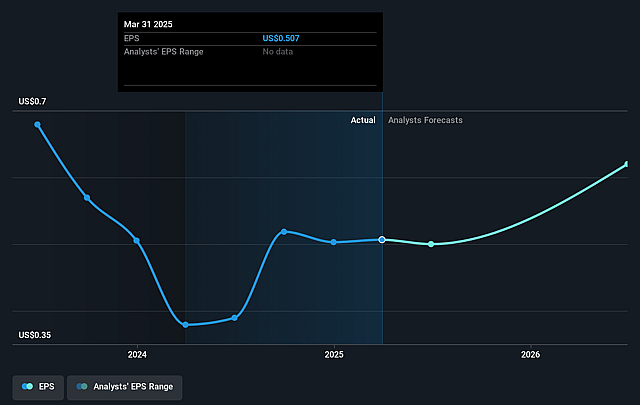Click the EPS data point above 2025 label

click(x=333, y=242)
